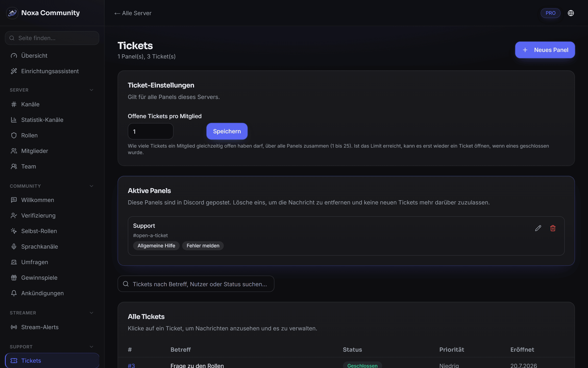The image size is (588, 368).
Task: Click the Verifizierung user-check icon
Action: [14, 215]
